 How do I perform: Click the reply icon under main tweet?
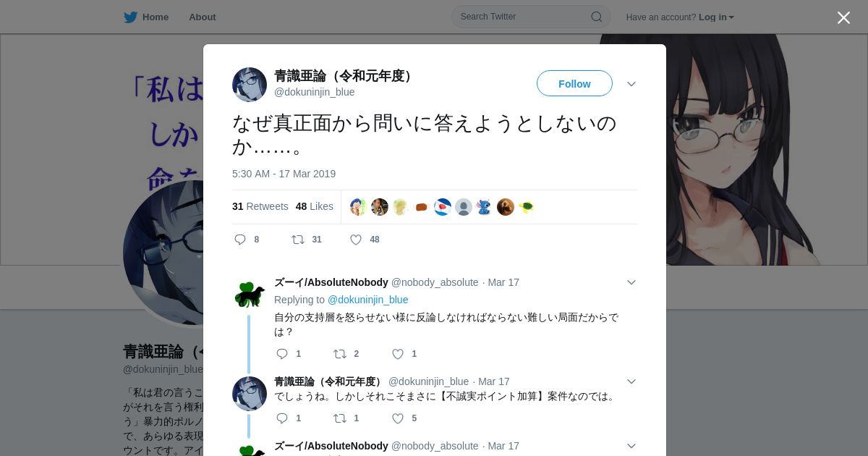click(240, 240)
